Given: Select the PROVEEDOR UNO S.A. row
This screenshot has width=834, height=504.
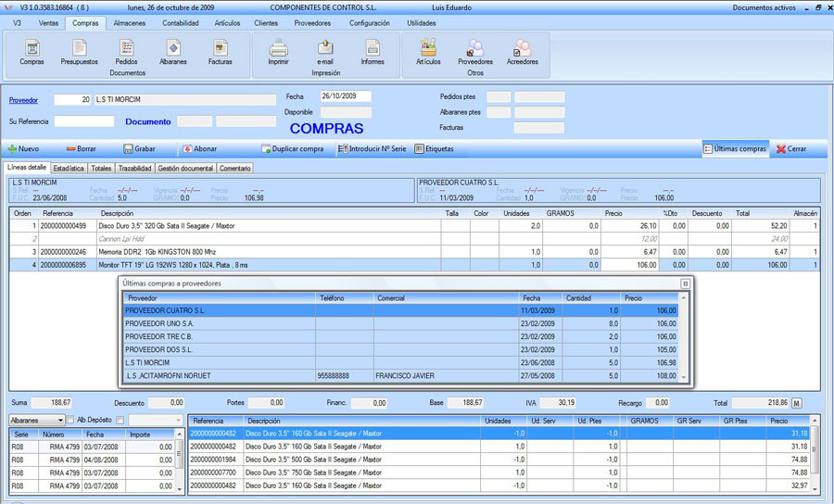Looking at the screenshot, I should (400, 323).
